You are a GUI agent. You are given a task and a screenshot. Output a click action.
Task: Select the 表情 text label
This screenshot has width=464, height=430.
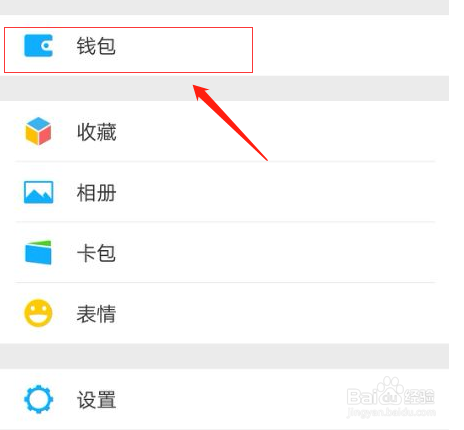(96, 314)
